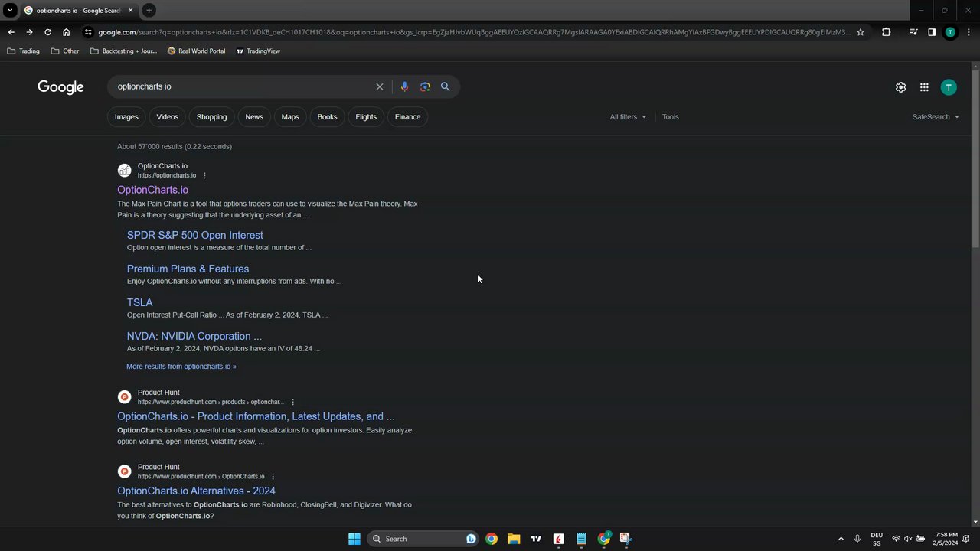This screenshot has height=551, width=980.
Task: Open the TSLA sitelink
Action: (x=139, y=302)
